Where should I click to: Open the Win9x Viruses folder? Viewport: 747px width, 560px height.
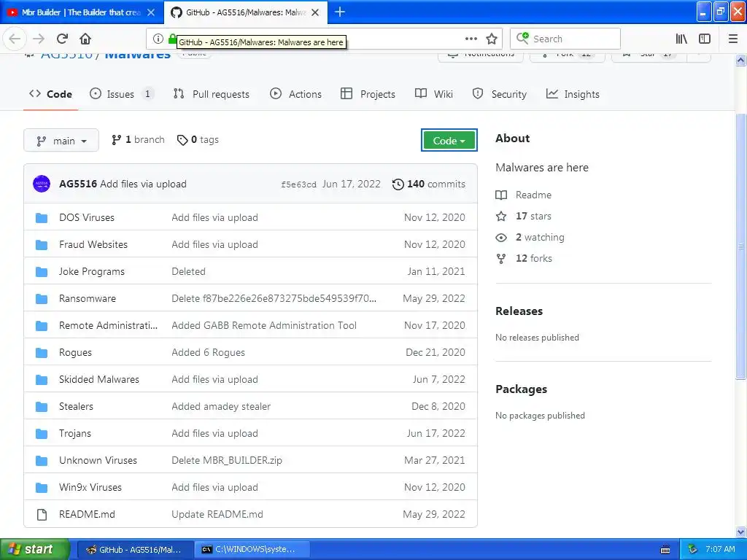point(90,487)
